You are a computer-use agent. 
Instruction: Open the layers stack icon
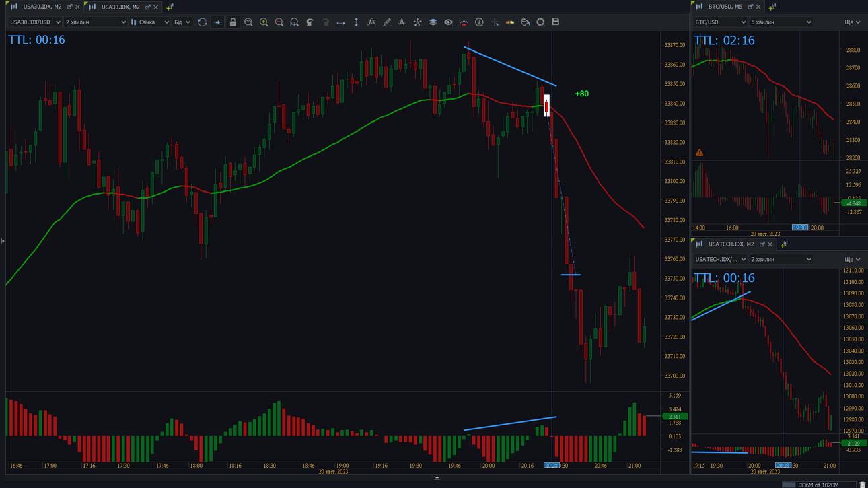[433, 22]
